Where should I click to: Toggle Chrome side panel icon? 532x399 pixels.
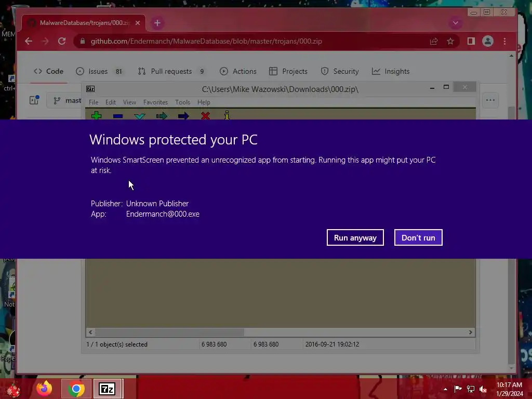tap(471, 41)
